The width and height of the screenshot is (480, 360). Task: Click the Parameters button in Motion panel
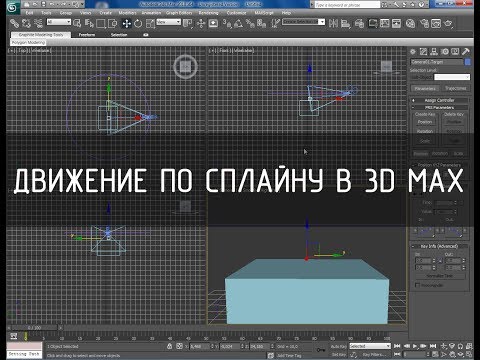click(425, 88)
